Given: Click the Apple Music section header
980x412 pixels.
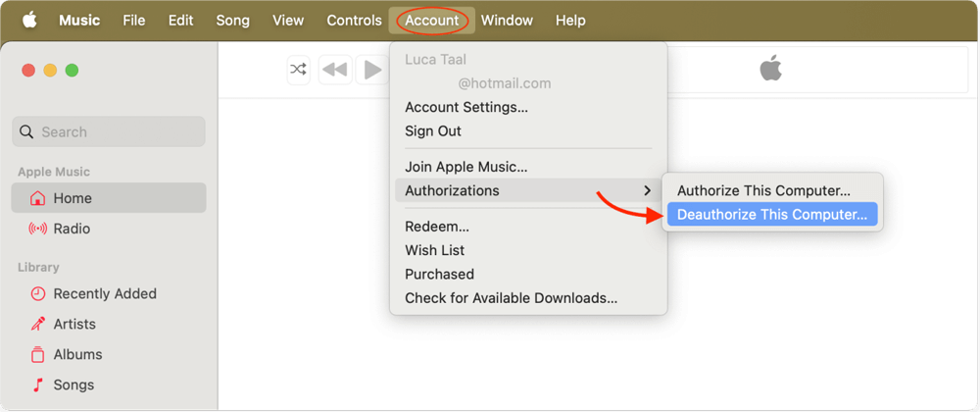Looking at the screenshot, I should click(x=54, y=172).
